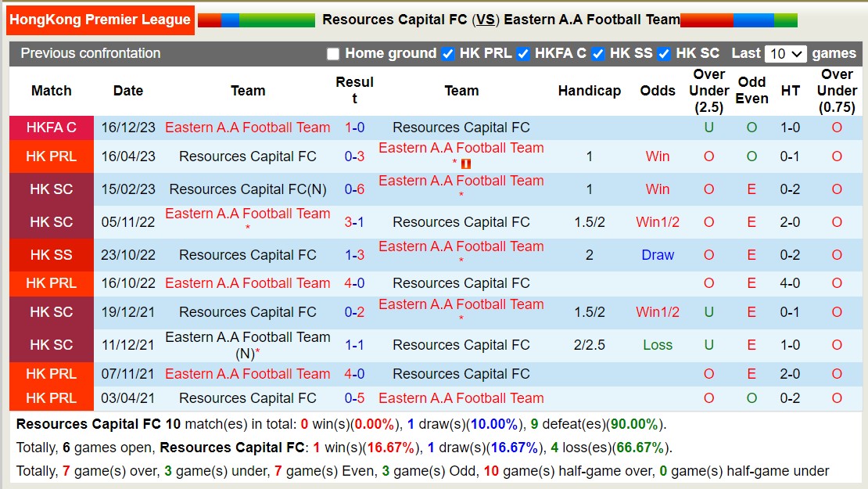The image size is (868, 489).
Task: Disable the HK PRL filter
Action: point(447,54)
